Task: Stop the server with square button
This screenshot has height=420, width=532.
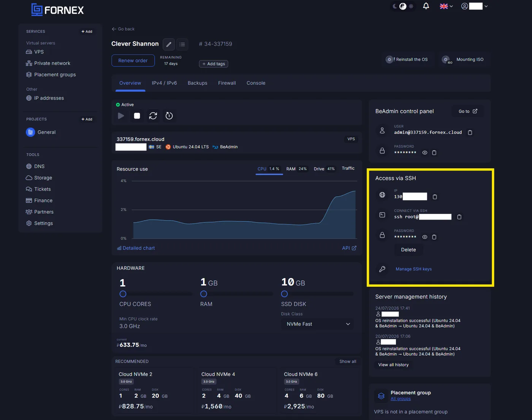Action: click(137, 116)
